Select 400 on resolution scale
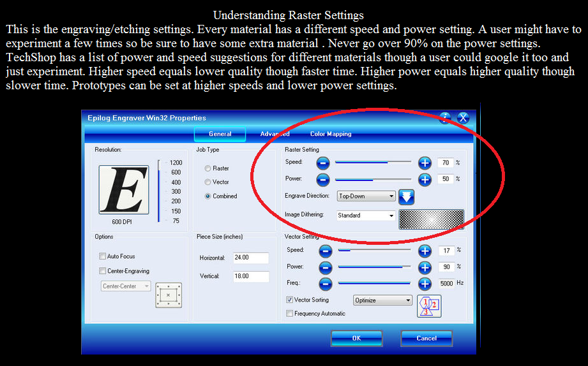Image resolution: width=588 pixels, height=366 pixels. (176, 182)
